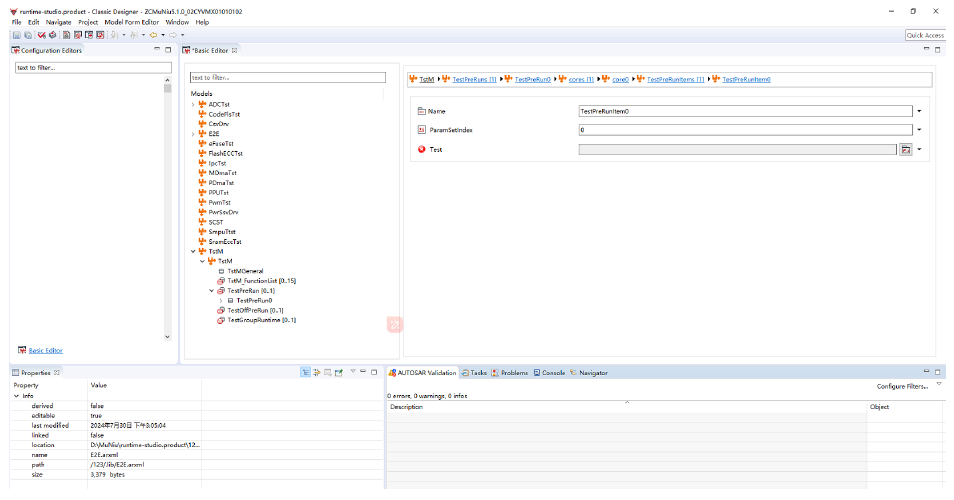Click the Name input field

745,111
